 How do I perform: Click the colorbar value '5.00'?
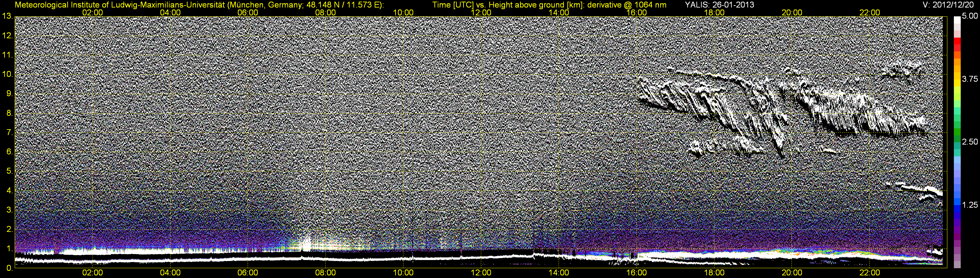pyautogui.click(x=969, y=16)
